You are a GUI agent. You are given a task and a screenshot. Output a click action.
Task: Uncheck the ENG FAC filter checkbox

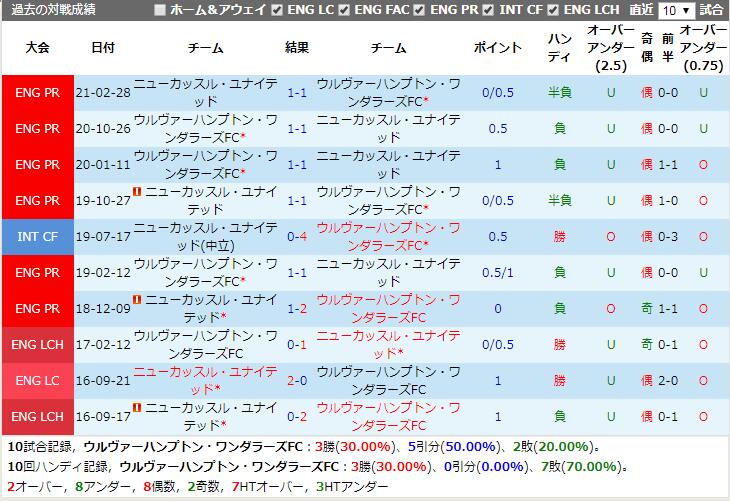tap(344, 10)
